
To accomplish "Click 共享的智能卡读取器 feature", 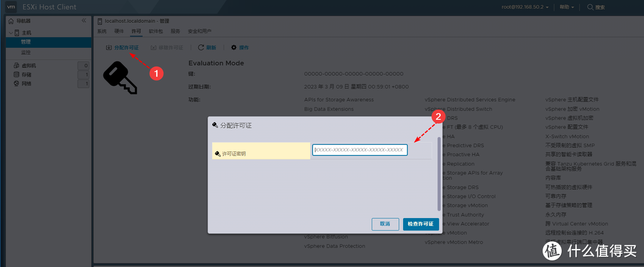I will pos(568,154).
